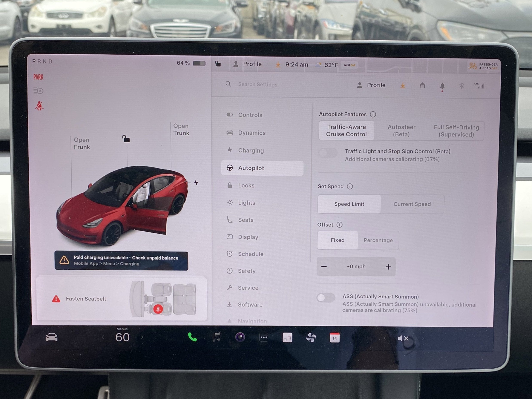Open Profile in the top status bar
The width and height of the screenshot is (532, 399).
247,64
